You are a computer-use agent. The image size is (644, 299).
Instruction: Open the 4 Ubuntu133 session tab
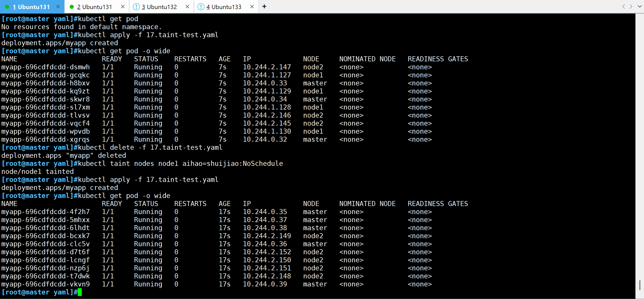pos(224,7)
